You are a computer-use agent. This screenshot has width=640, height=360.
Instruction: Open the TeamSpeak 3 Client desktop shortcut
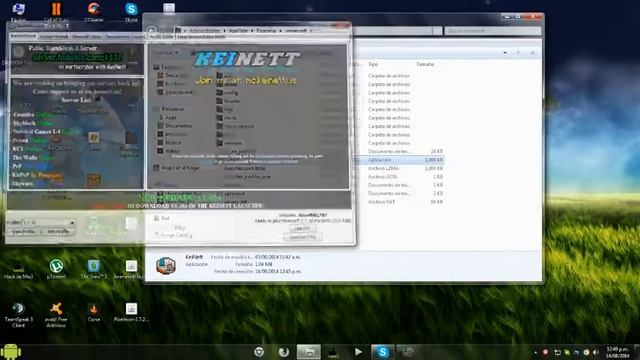click(x=18, y=315)
